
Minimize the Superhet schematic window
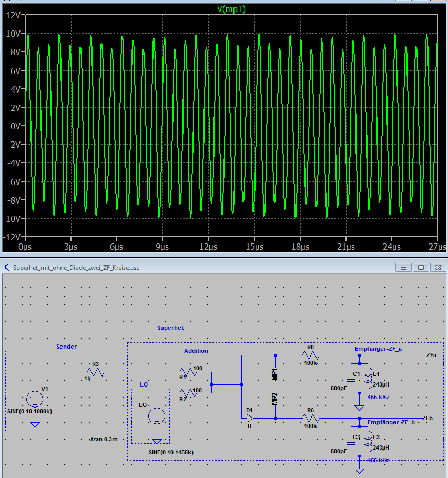coord(405,267)
